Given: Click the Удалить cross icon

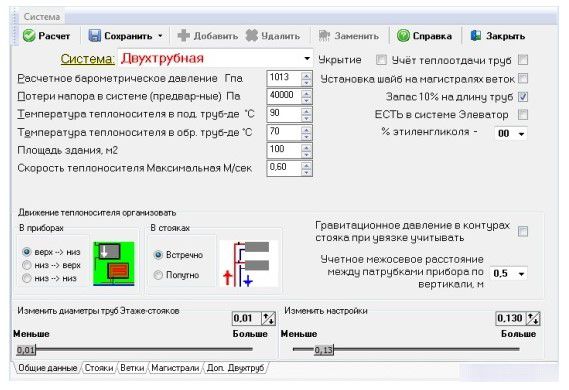Looking at the screenshot, I should (x=251, y=36).
